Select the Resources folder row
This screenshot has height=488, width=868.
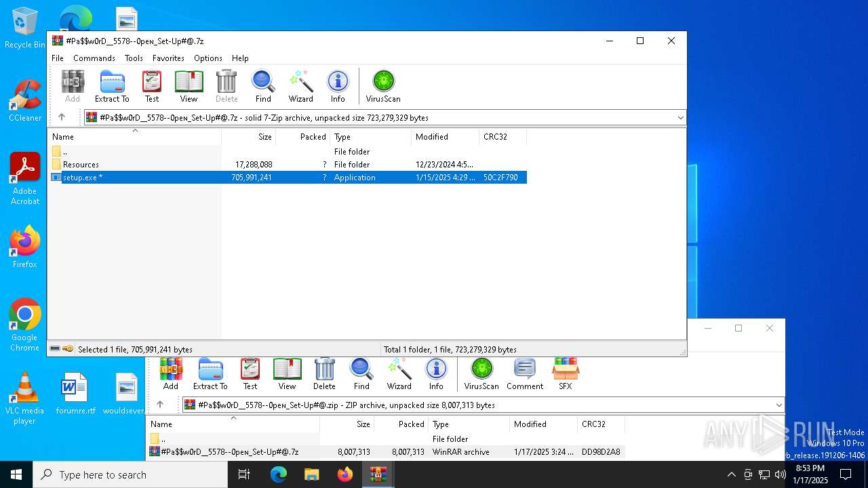pyautogui.click(x=288, y=165)
